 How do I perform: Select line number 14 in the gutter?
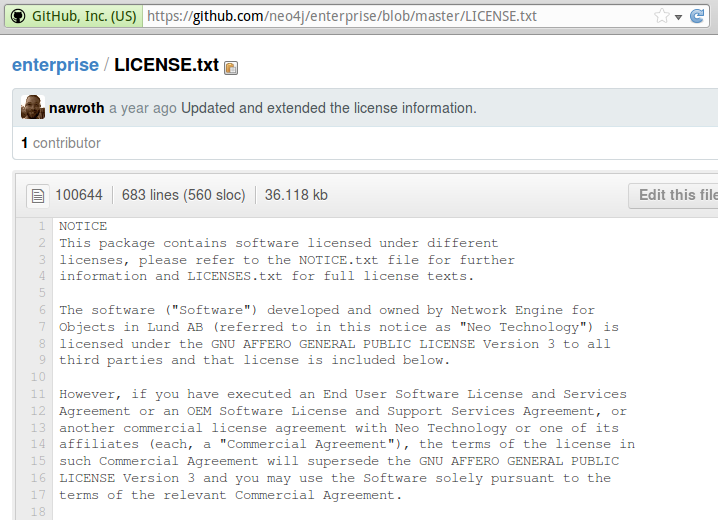point(38,444)
